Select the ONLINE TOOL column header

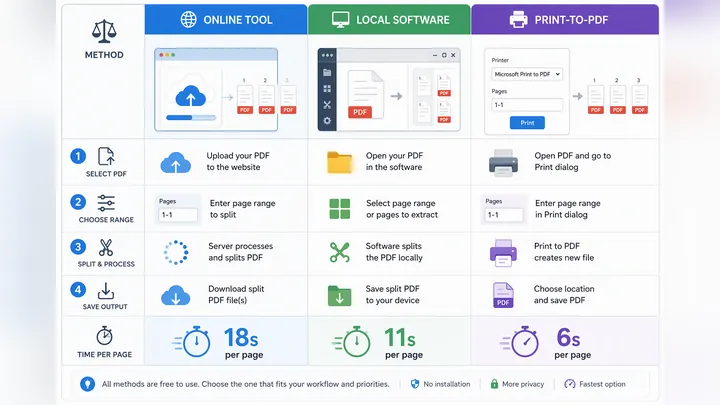coord(226,19)
